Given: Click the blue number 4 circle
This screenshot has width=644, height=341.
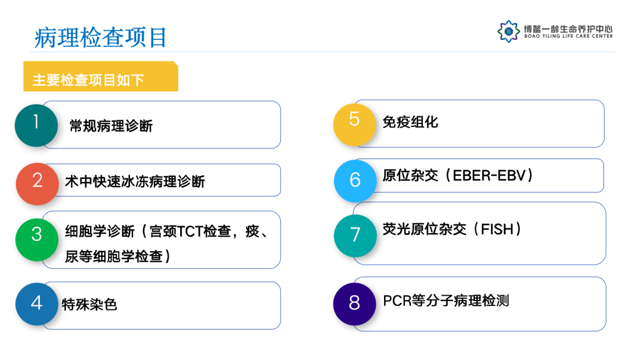Looking at the screenshot, I should (x=36, y=303).
